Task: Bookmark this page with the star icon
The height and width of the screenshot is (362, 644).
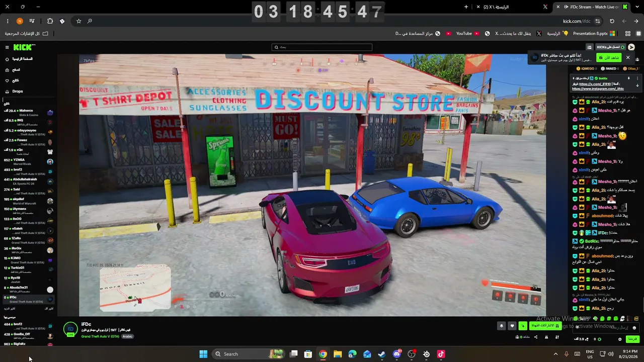Action: click(x=78, y=21)
